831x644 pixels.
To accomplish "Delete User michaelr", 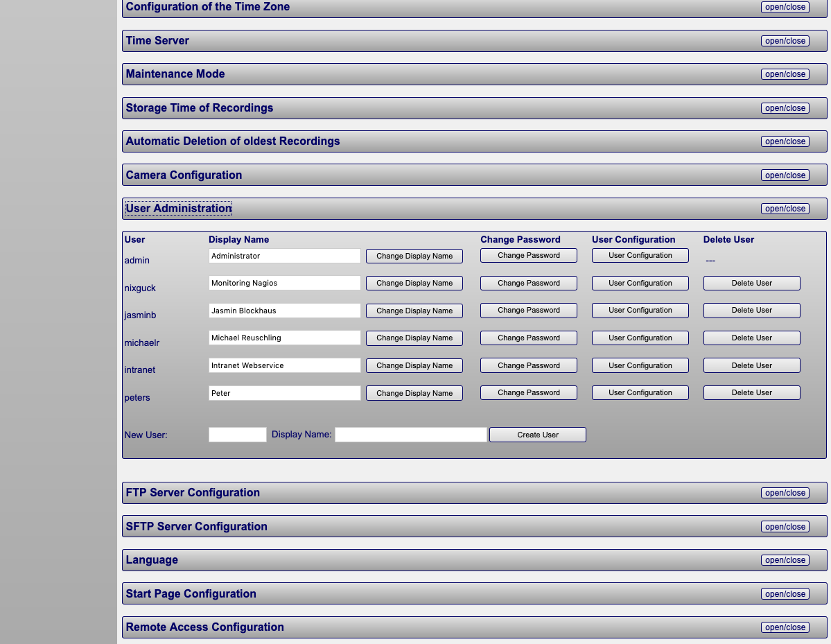I will (751, 338).
